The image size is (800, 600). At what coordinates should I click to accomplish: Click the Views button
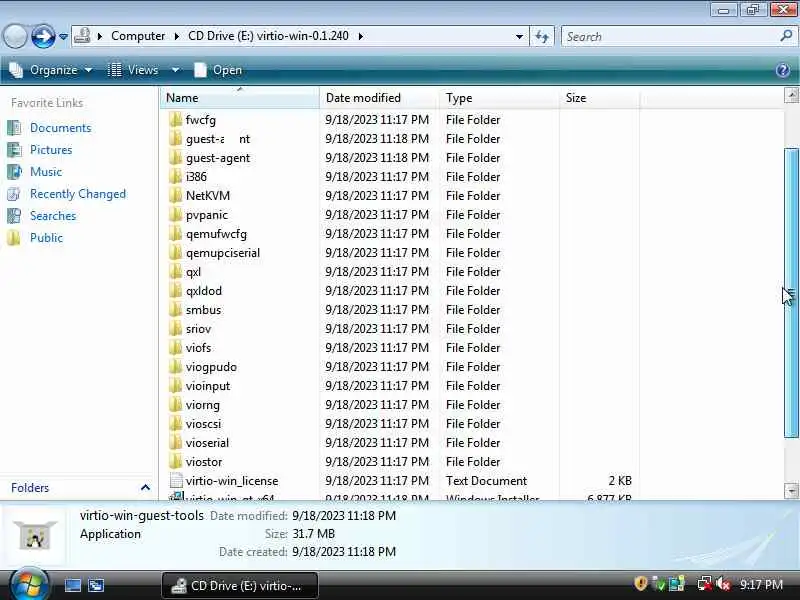click(x=133, y=70)
